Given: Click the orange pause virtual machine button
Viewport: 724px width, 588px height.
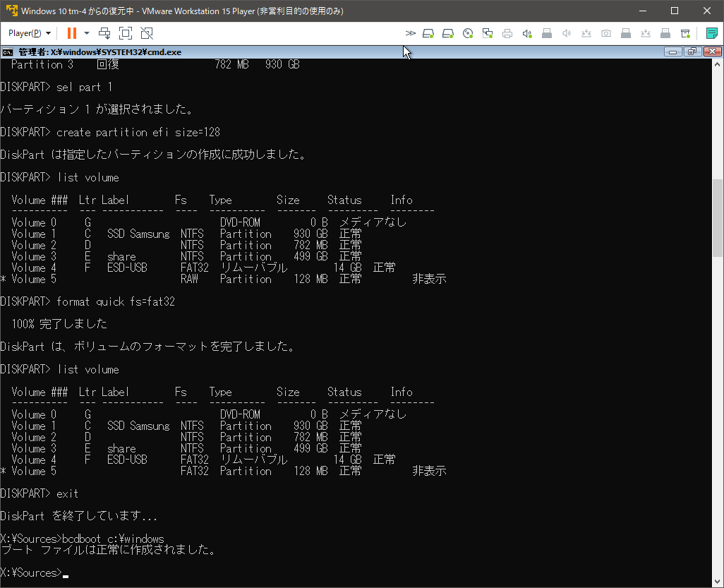Looking at the screenshot, I should [71, 33].
